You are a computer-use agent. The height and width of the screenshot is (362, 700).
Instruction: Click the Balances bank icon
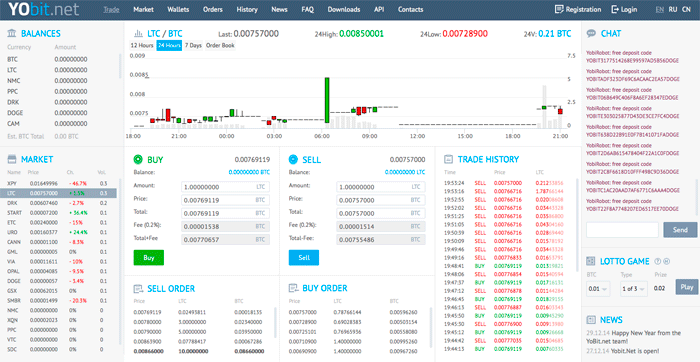(x=12, y=33)
